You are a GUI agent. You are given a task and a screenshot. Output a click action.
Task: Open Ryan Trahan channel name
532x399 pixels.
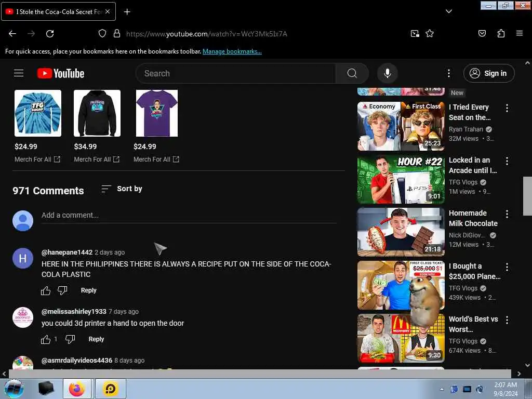[465, 129]
